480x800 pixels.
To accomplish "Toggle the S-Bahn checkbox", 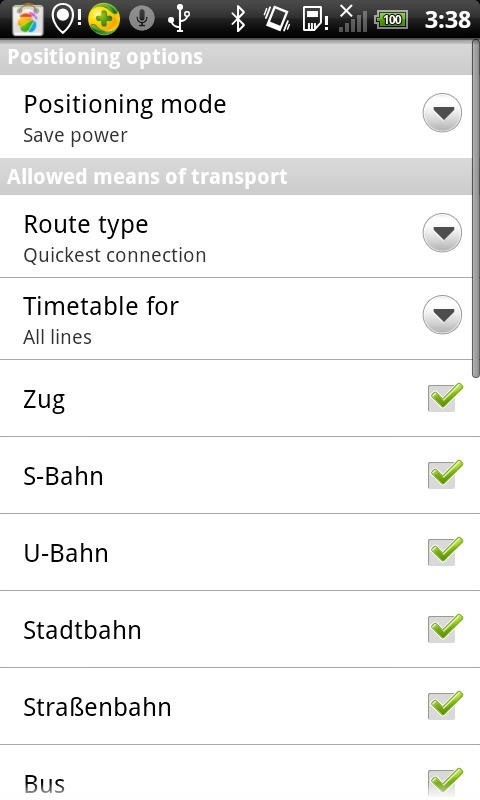I will (x=445, y=474).
